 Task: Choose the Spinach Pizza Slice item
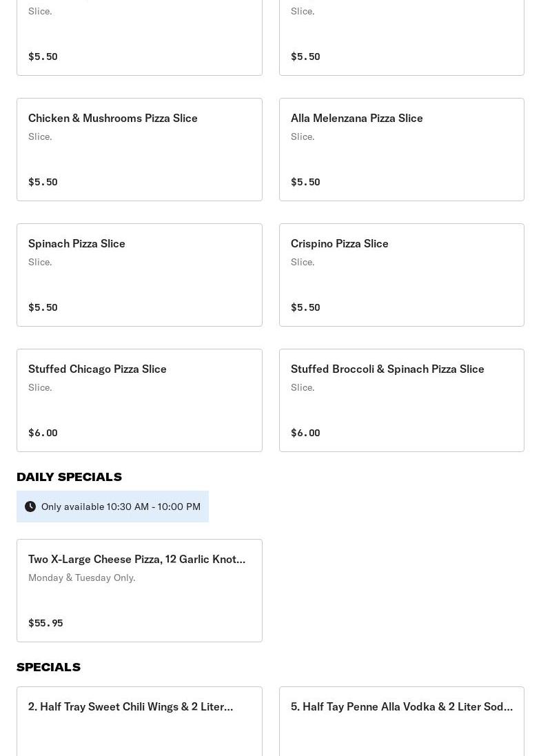tap(139, 275)
